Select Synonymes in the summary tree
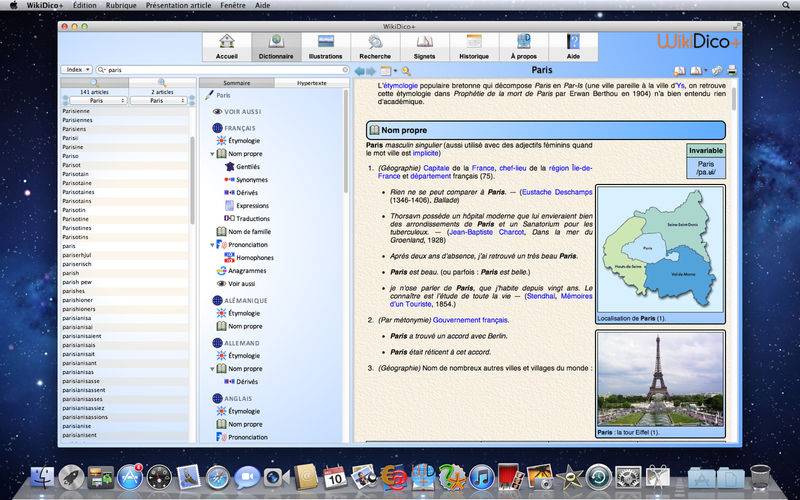 click(252, 180)
